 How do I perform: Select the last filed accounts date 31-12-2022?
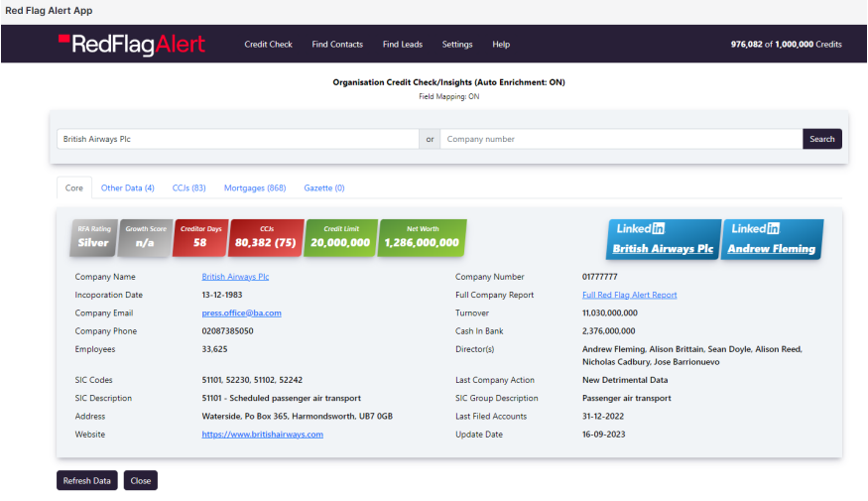(603, 417)
